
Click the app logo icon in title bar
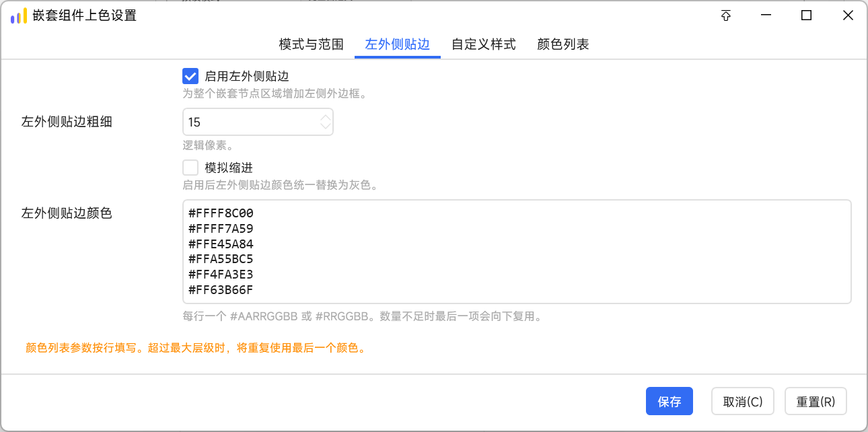pyautogui.click(x=19, y=15)
